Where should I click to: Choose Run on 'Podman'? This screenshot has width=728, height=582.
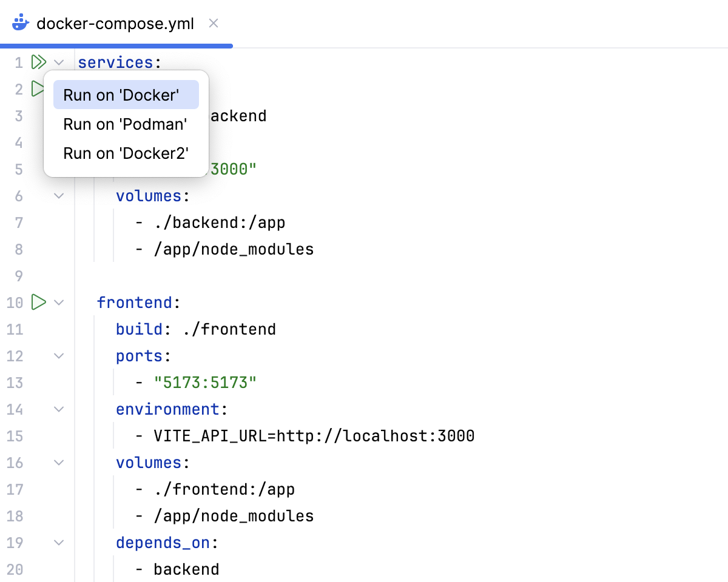(x=126, y=124)
